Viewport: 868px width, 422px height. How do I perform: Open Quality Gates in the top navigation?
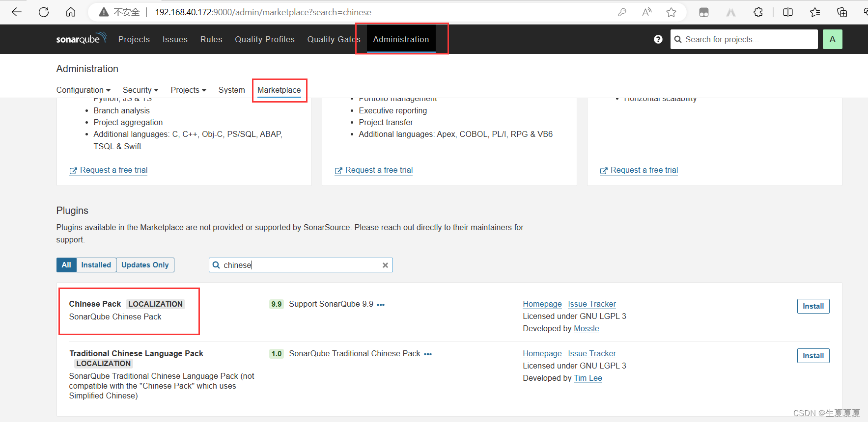334,39
